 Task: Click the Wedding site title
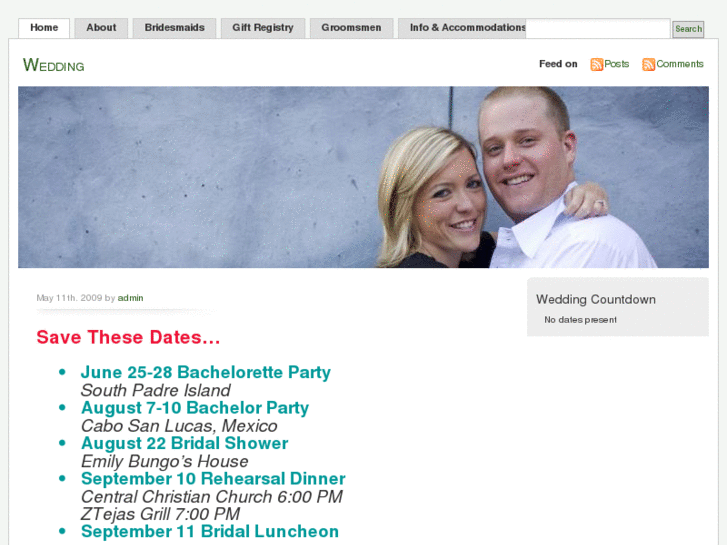pos(54,65)
